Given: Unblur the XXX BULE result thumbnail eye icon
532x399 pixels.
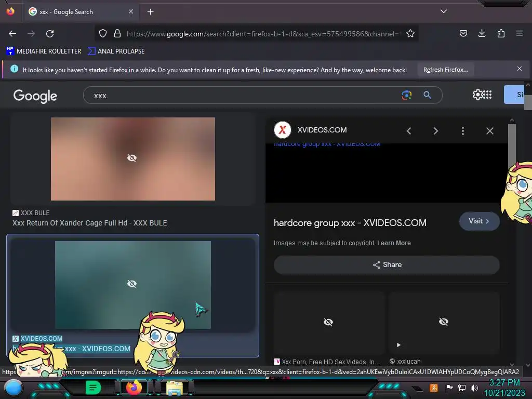Looking at the screenshot, I should [132, 158].
